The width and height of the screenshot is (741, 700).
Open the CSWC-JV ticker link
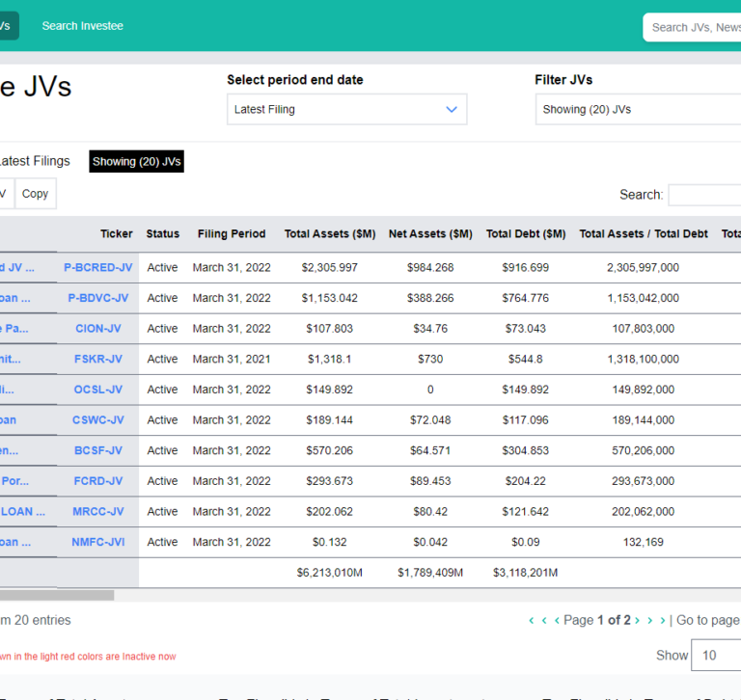click(98, 420)
